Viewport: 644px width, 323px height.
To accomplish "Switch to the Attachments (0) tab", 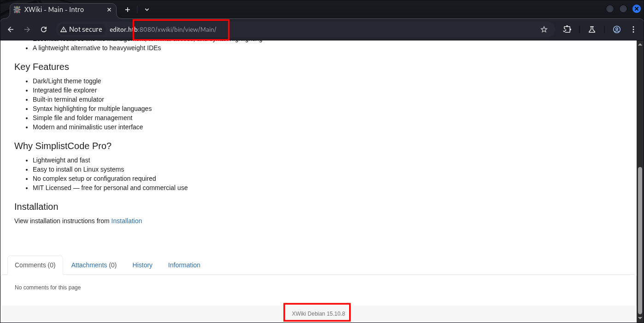I will click(x=94, y=265).
